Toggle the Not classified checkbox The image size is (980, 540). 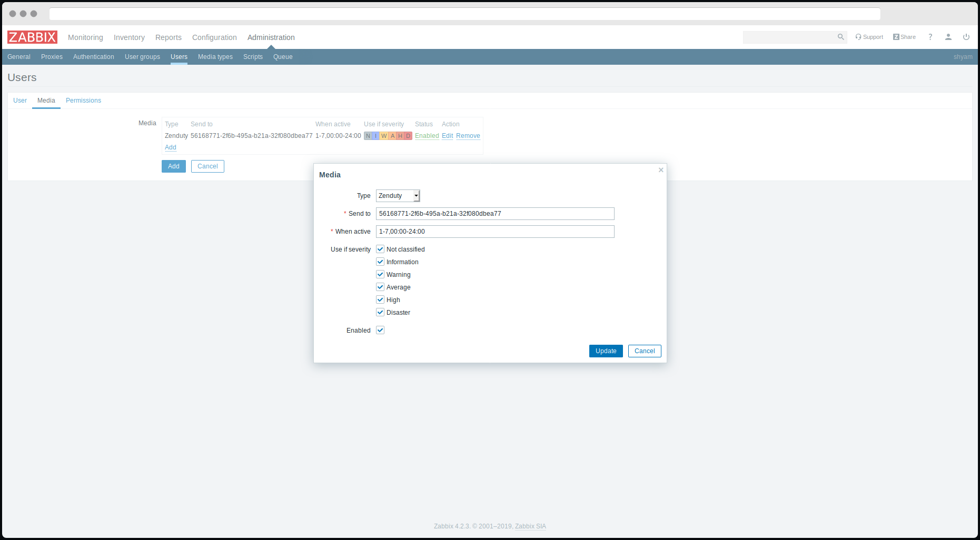[x=380, y=249]
